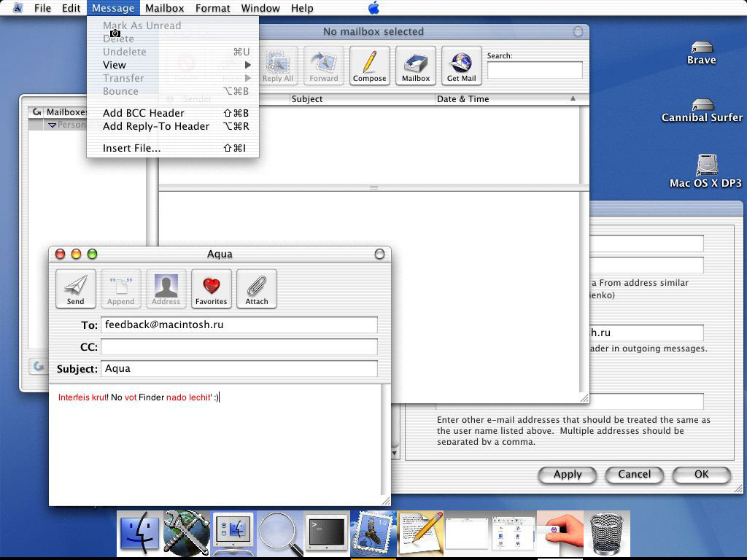
Task: Choose Add BCC Header
Action: pos(173,113)
